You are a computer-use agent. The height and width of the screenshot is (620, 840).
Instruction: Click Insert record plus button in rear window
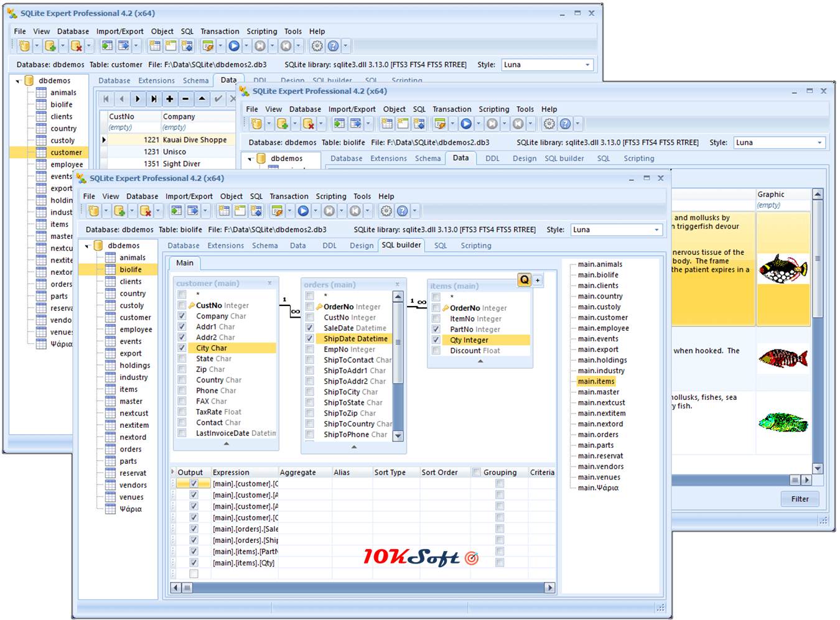(170, 98)
